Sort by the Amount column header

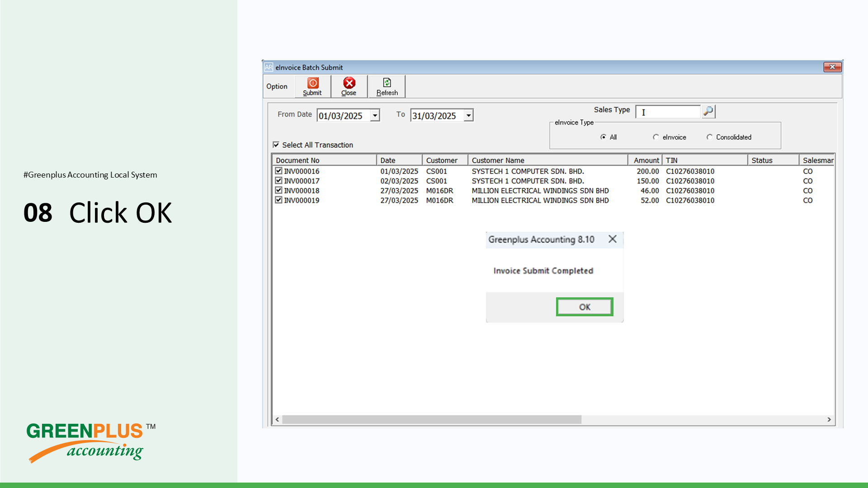click(645, 160)
